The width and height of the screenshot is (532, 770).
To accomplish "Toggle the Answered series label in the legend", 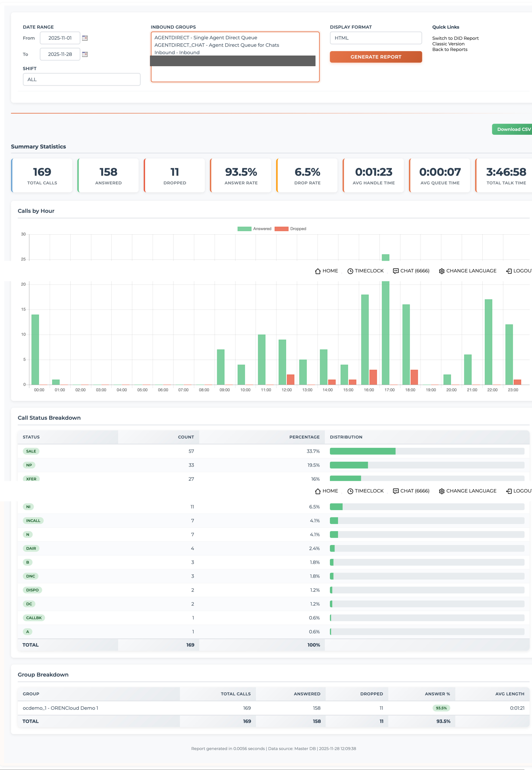I will (262, 229).
